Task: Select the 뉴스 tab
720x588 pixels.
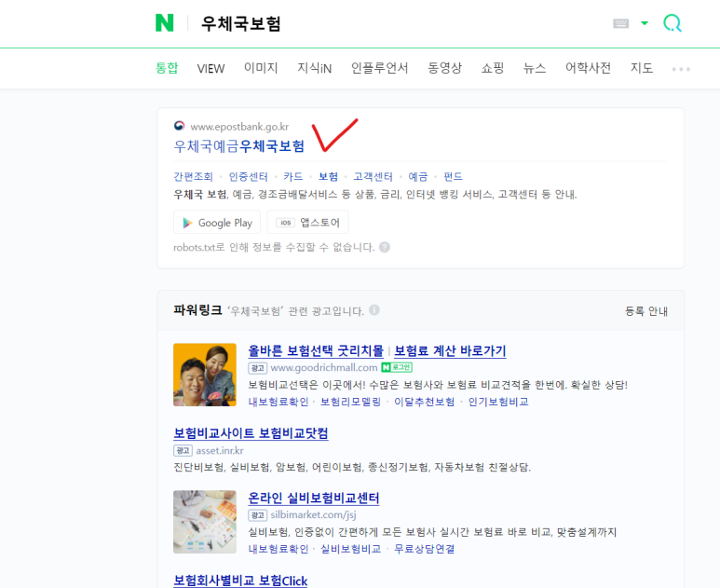Action: tap(535, 68)
